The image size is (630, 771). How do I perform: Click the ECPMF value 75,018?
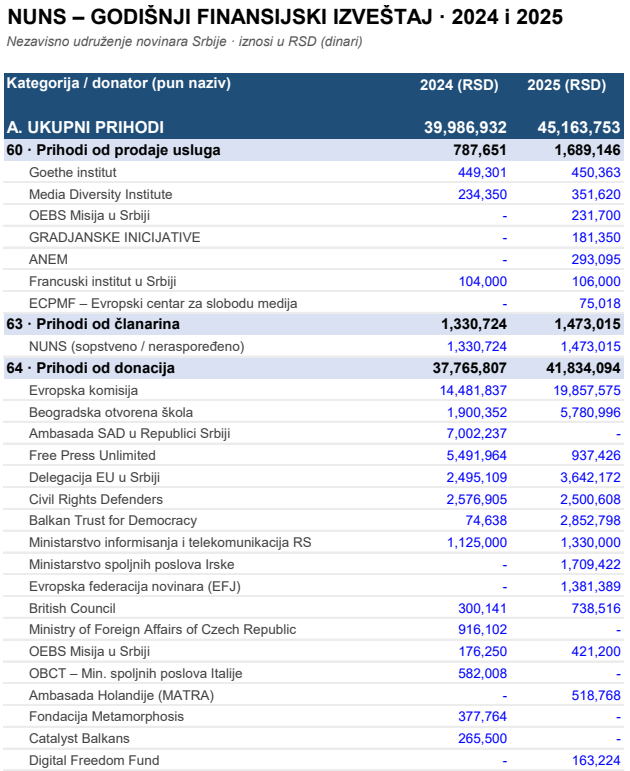pos(600,304)
